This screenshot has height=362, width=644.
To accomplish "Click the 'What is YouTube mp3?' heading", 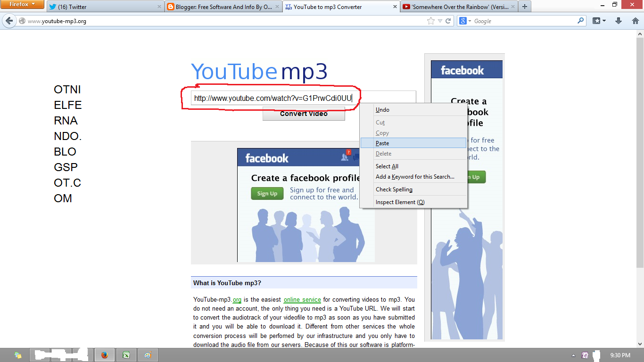I will (227, 283).
